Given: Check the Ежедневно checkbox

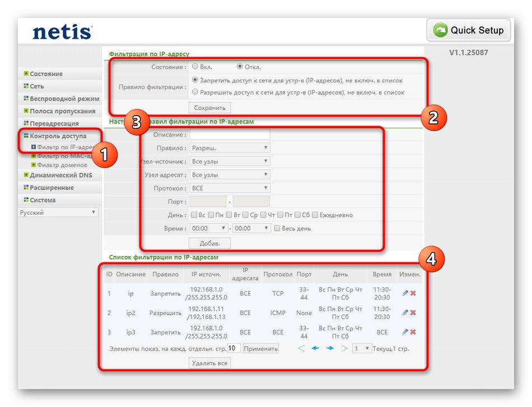Looking at the screenshot, I should 315,215.
